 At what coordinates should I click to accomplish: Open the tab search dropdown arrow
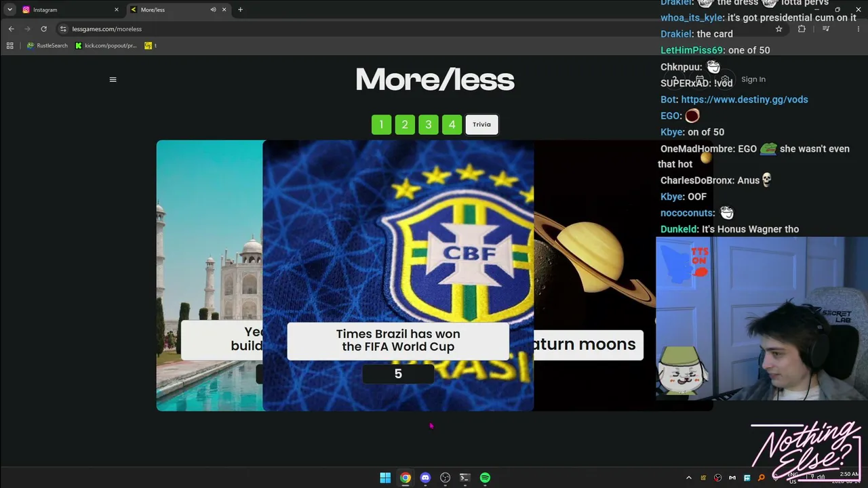[9, 9]
